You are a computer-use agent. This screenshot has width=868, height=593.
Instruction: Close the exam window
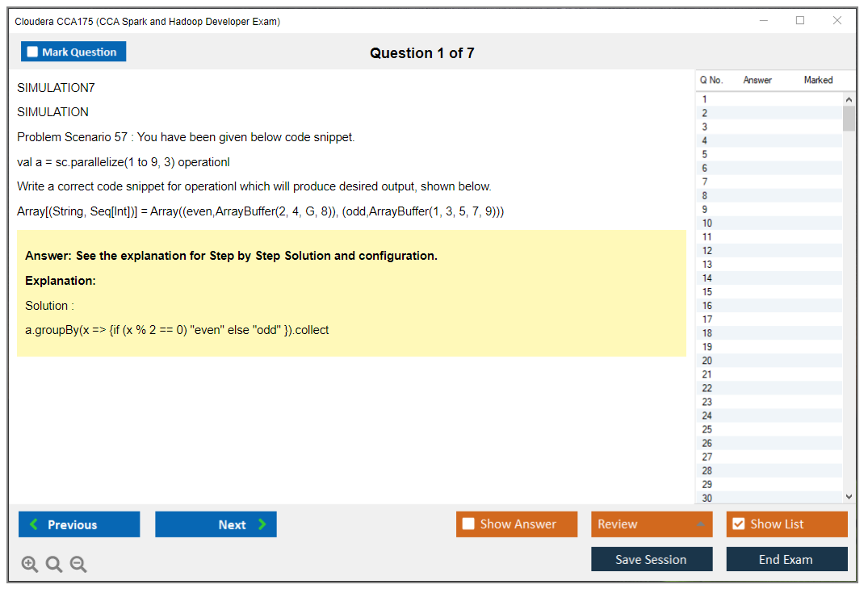[x=837, y=21]
